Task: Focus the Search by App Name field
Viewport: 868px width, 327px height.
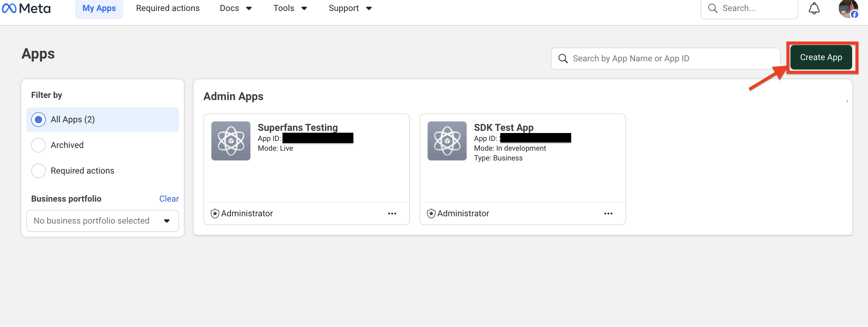Action: click(666, 59)
